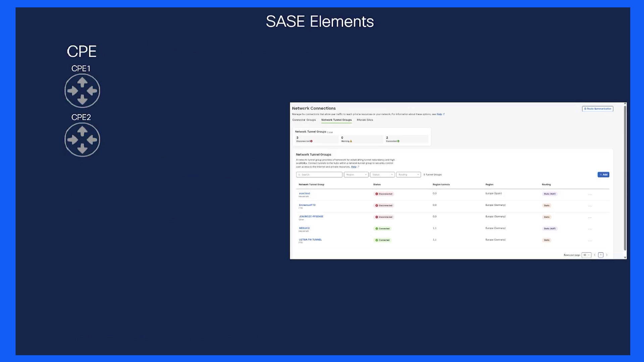
Task: Click Europe (Spain) region cell
Action: tap(494, 193)
